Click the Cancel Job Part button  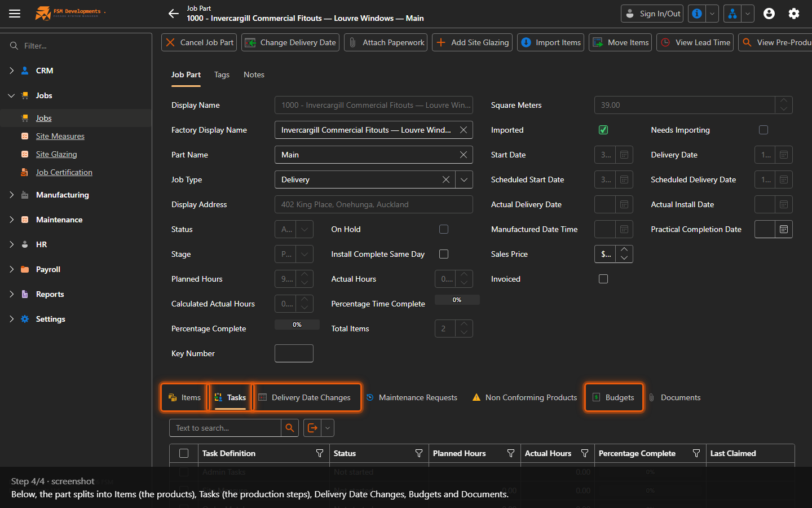click(x=200, y=42)
